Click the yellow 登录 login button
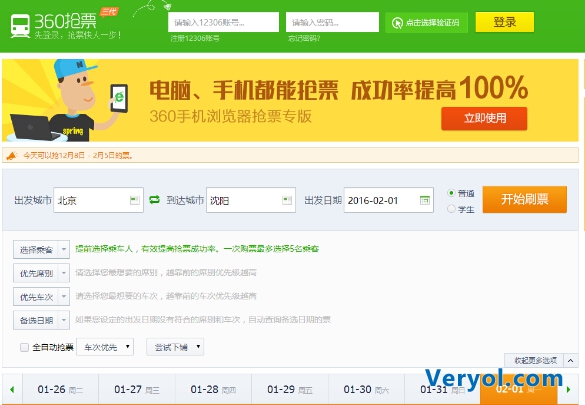The height and width of the screenshot is (405, 585). click(x=504, y=22)
